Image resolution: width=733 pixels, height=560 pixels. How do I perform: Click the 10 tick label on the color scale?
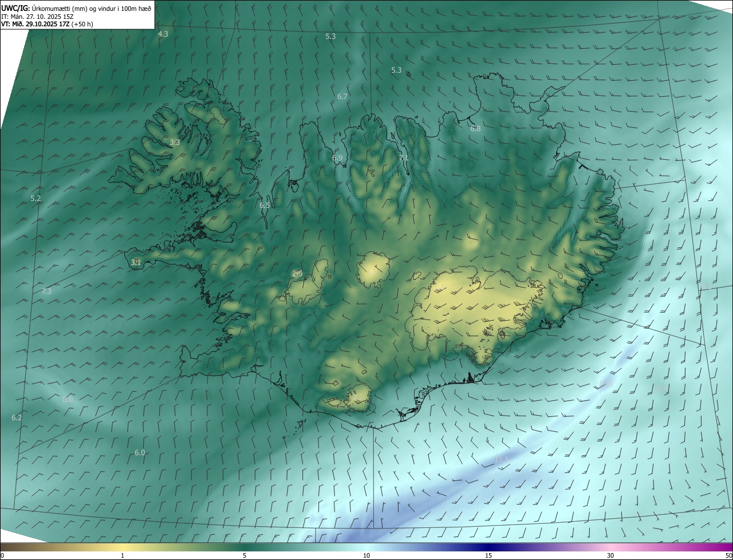(x=366, y=555)
